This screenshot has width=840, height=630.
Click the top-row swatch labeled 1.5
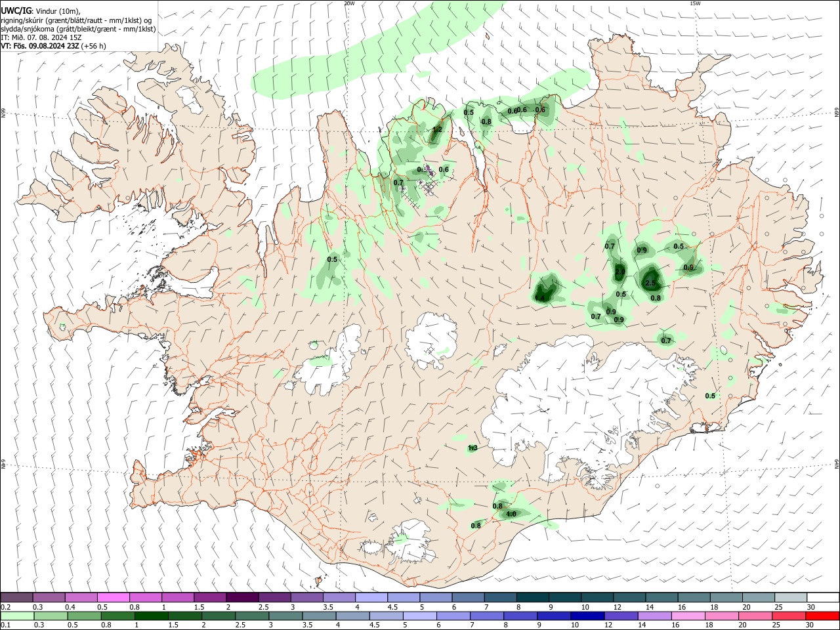pos(209,597)
